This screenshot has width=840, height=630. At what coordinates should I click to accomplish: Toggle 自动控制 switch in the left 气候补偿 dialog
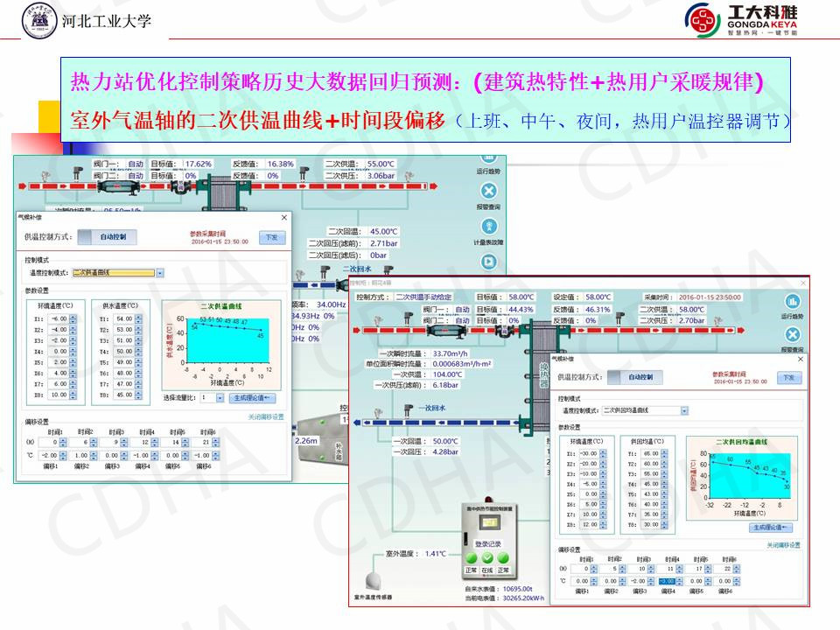(107, 236)
